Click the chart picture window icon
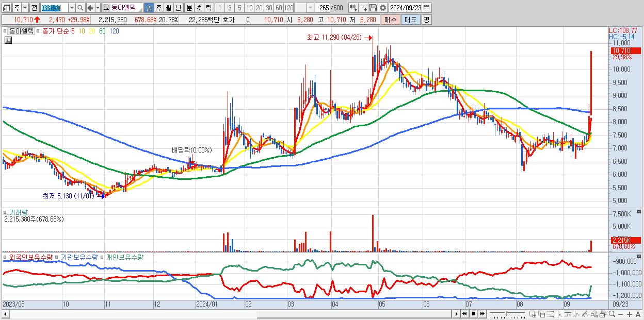The height and width of the screenshot is (320, 644). point(603,314)
